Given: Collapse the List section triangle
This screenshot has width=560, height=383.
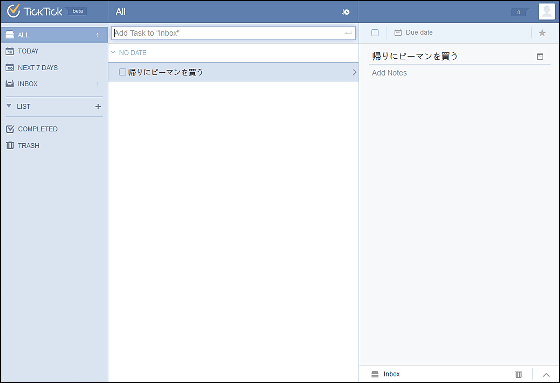Looking at the screenshot, I should (9, 106).
